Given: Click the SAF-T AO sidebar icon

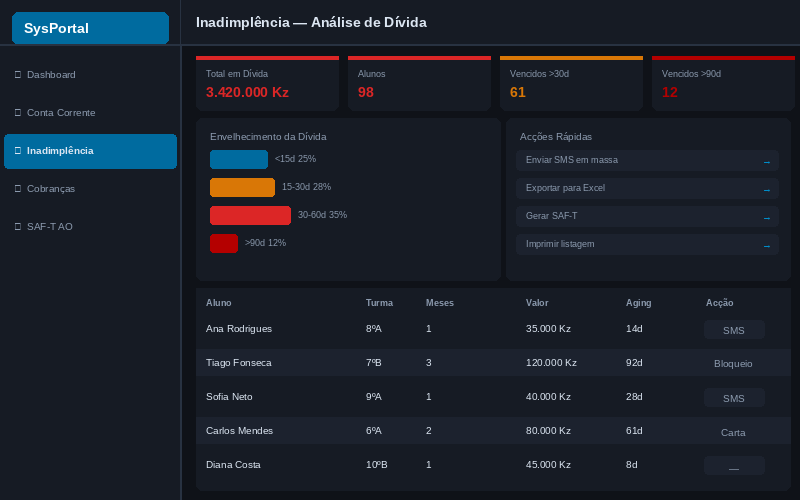Looking at the screenshot, I should 18,226.
